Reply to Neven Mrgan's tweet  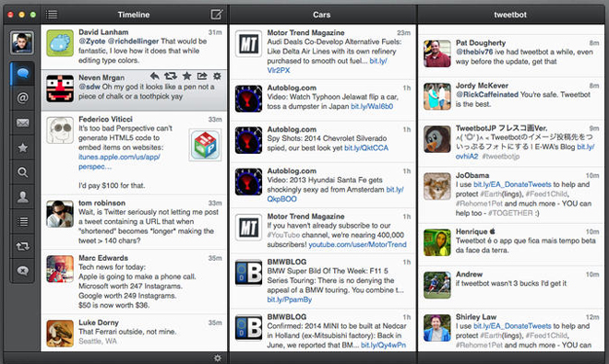click(x=155, y=76)
